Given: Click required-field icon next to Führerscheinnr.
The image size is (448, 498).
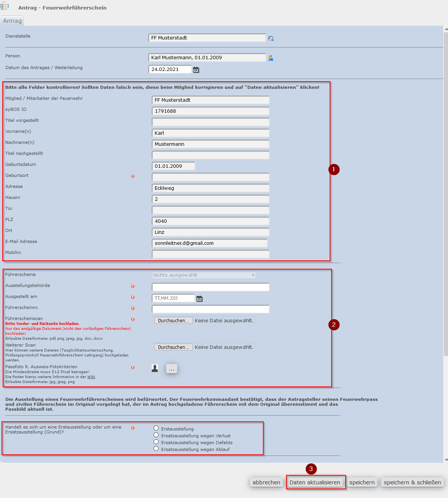Looking at the screenshot, I should [x=133, y=308].
